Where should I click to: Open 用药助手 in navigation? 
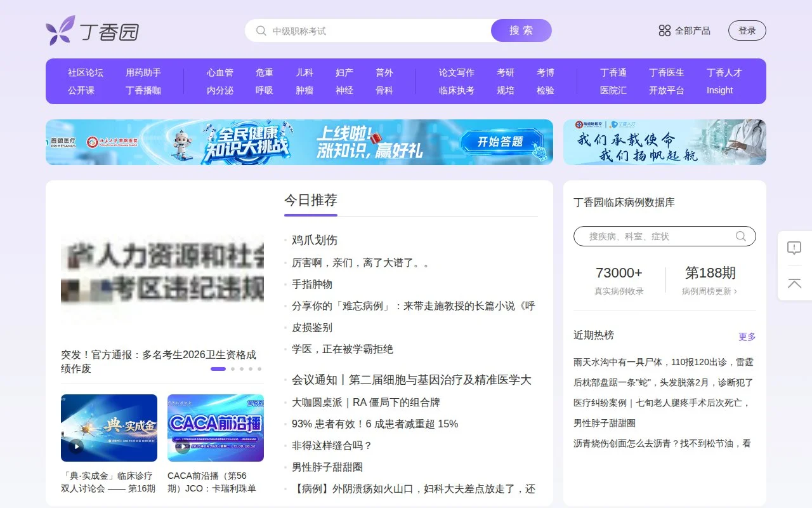coord(143,72)
